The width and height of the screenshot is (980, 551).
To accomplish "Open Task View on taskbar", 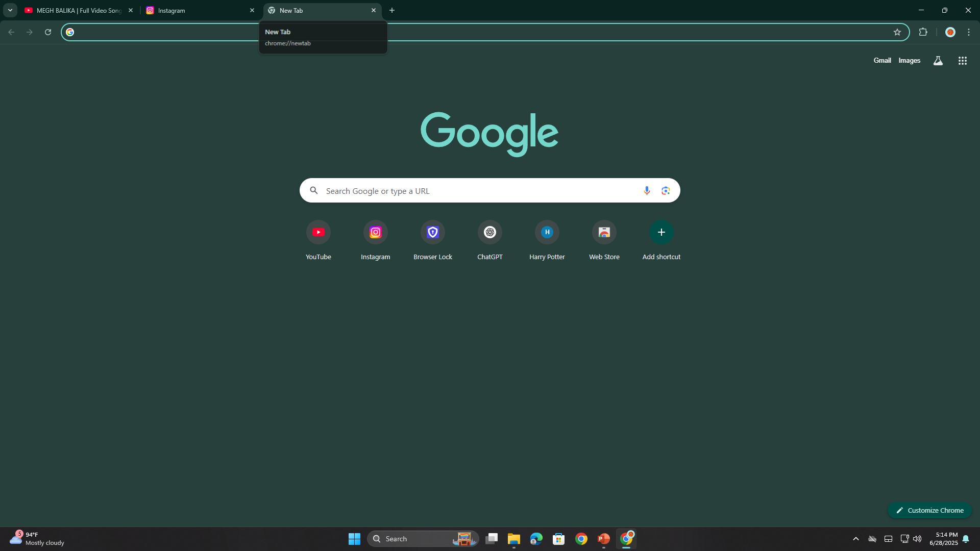I will [x=492, y=539].
